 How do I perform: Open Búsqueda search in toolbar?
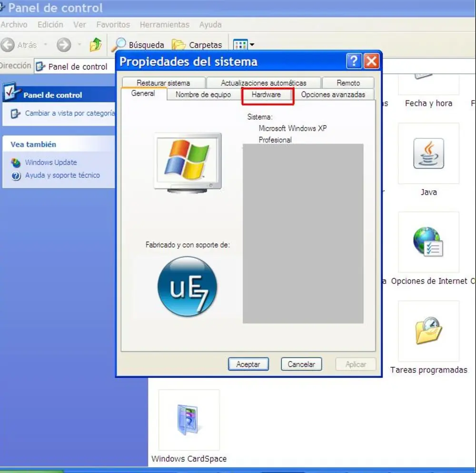[x=138, y=45]
